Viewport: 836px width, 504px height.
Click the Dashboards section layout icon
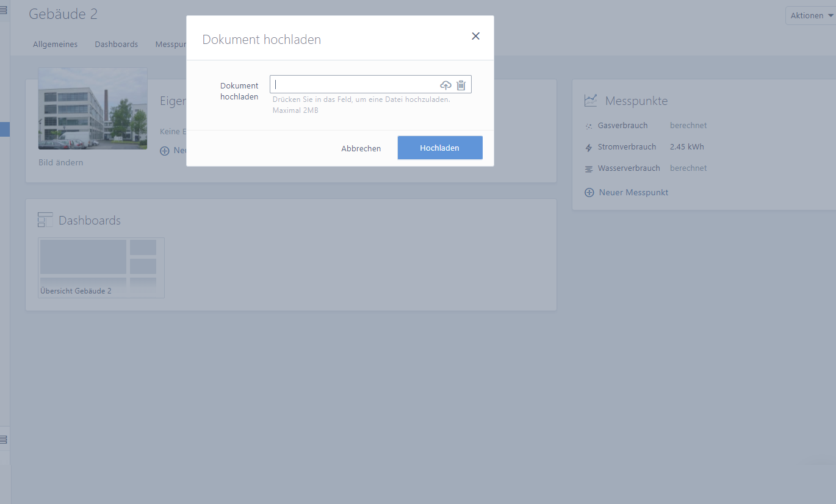[x=45, y=220]
